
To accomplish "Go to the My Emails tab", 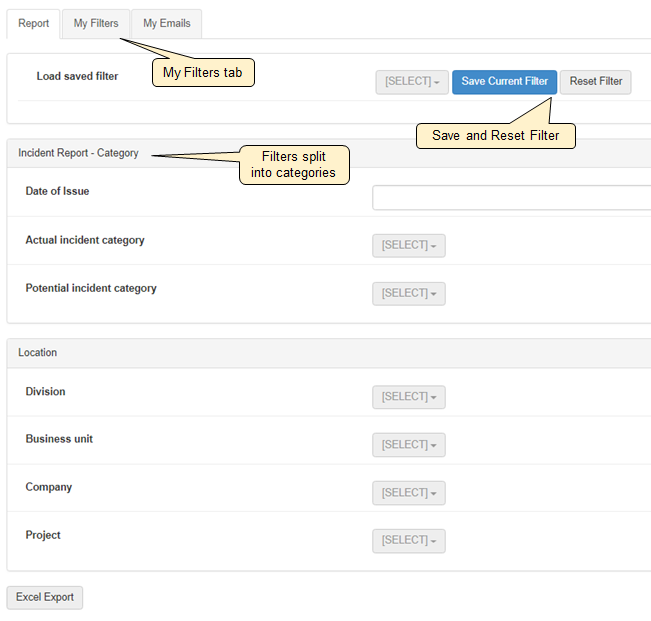I will (x=166, y=24).
